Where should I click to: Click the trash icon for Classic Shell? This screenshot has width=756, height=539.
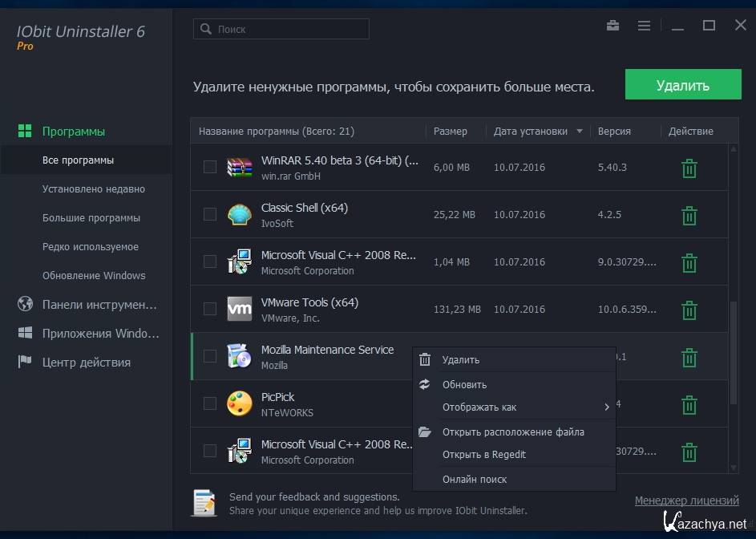(689, 216)
